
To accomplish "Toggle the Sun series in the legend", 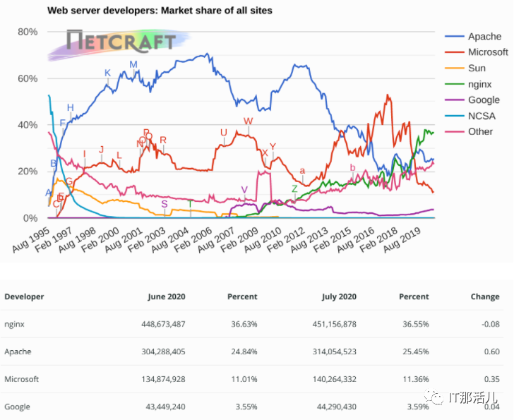I will tap(476, 68).
